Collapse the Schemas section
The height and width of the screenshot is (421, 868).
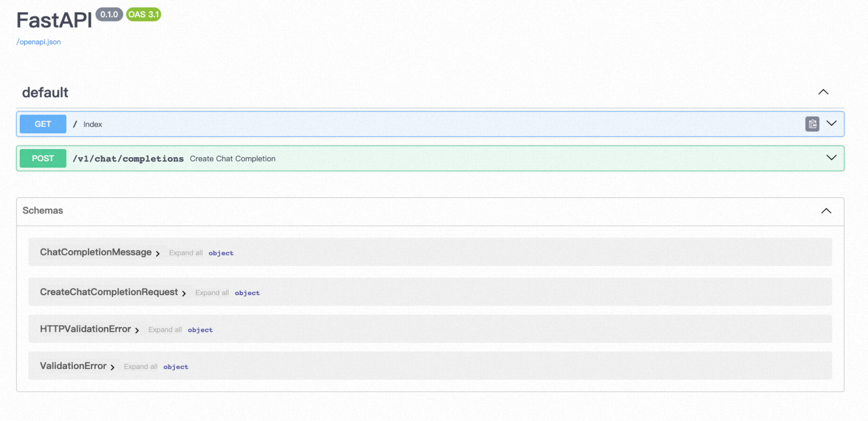(x=826, y=211)
